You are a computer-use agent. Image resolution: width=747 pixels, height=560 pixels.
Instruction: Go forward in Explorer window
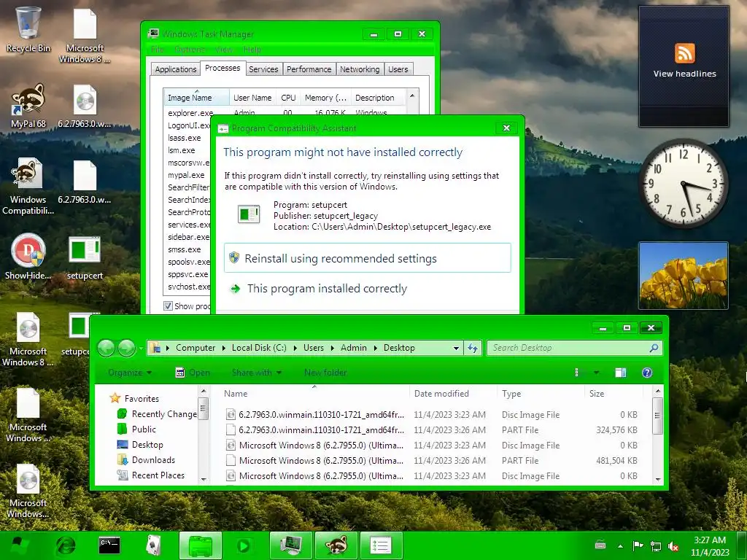pos(127,348)
